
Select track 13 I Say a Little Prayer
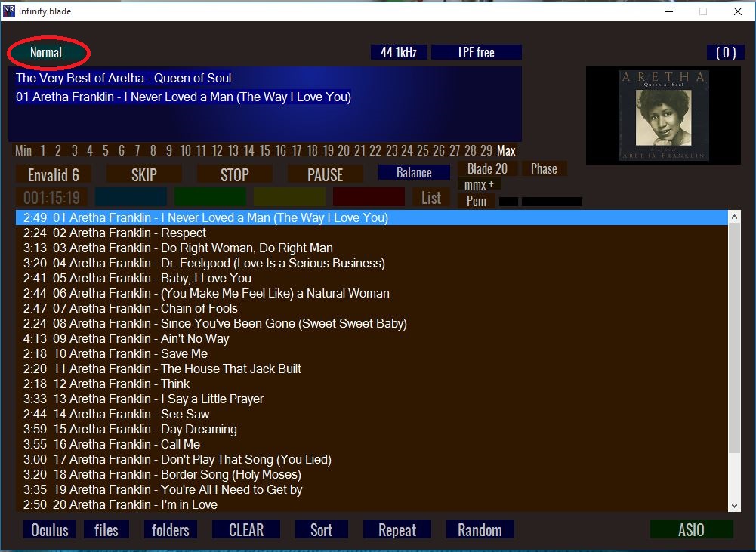click(372, 399)
